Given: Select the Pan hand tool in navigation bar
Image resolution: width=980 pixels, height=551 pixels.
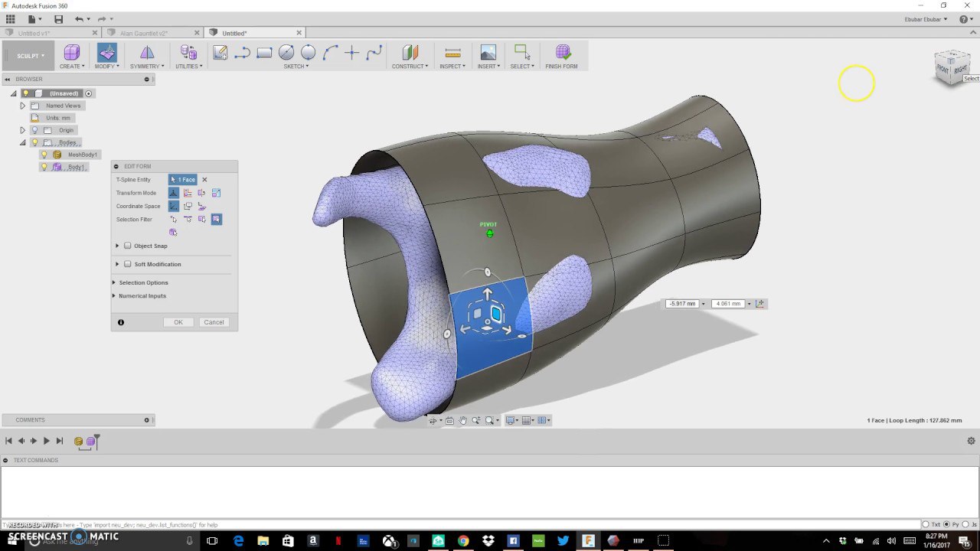Looking at the screenshot, I should (x=462, y=421).
